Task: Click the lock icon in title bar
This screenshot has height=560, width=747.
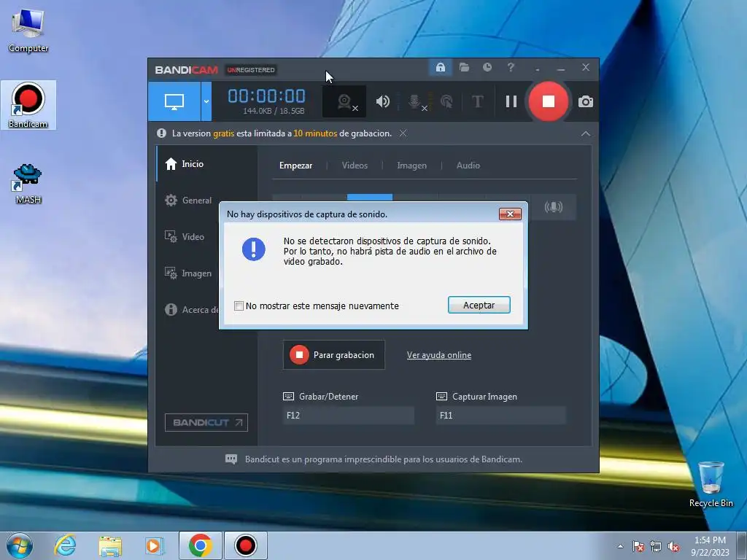Action: tap(440, 67)
